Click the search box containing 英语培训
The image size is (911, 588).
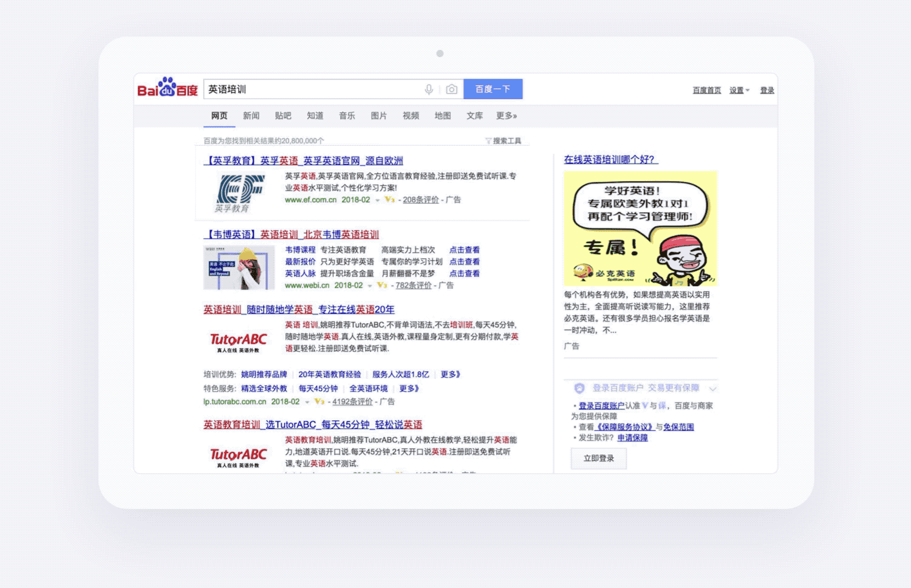(x=313, y=89)
